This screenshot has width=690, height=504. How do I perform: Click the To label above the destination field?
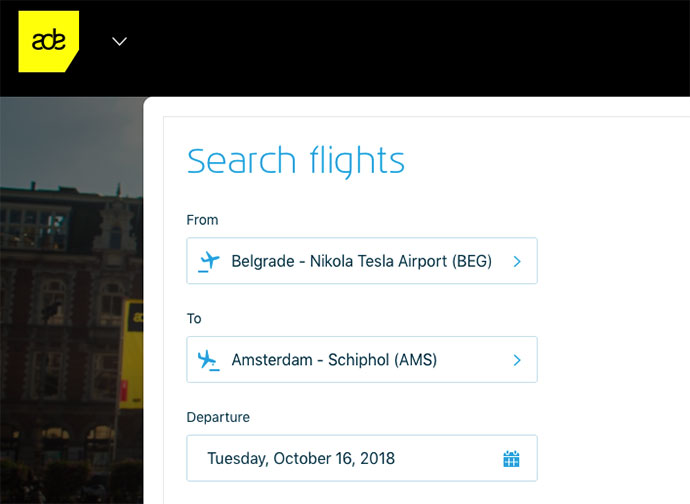pos(194,318)
